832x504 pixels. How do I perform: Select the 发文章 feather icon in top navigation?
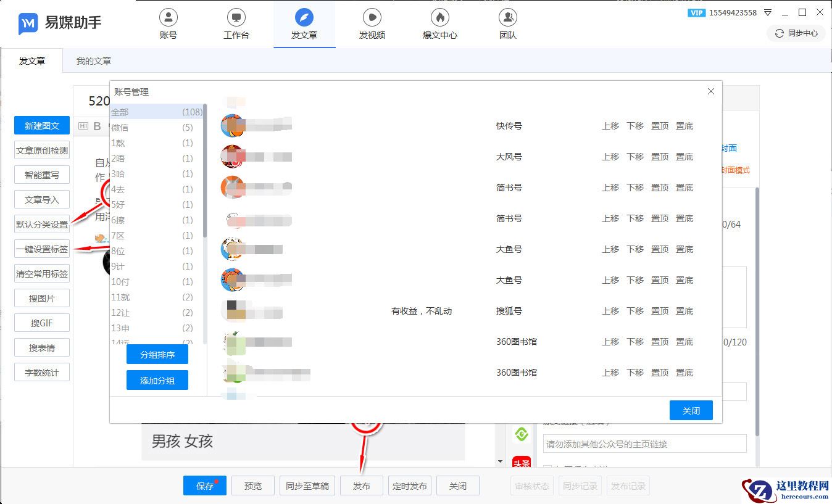pyautogui.click(x=304, y=17)
